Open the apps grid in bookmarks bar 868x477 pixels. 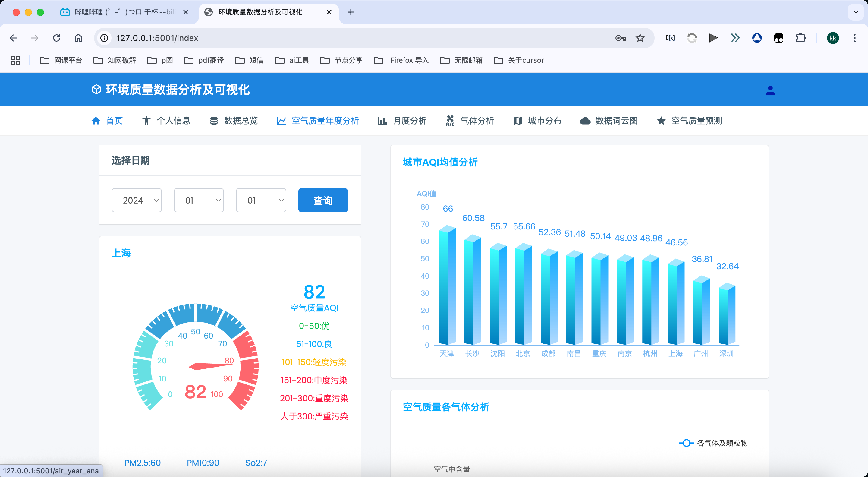point(15,60)
